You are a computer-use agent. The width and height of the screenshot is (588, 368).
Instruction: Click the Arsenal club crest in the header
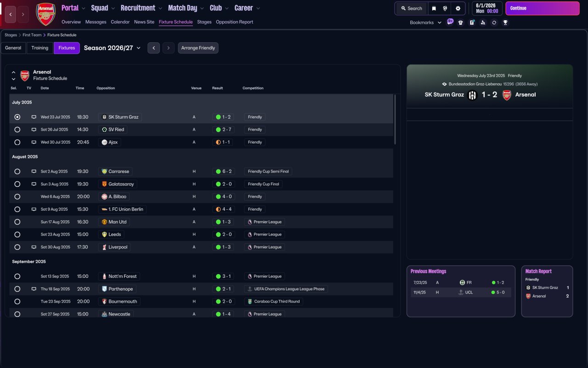[x=45, y=14]
